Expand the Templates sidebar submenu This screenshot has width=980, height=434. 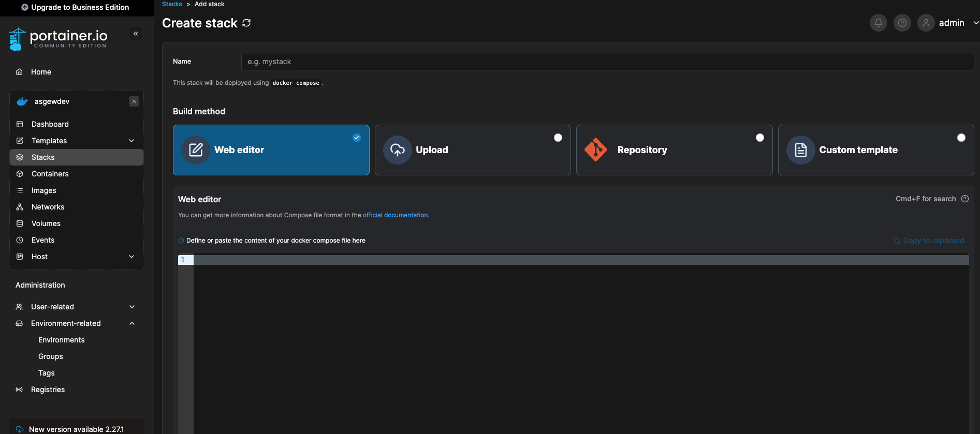(131, 141)
